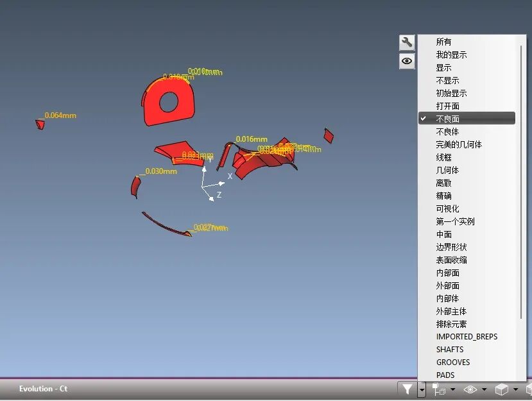The height and width of the screenshot is (401, 532).
Task: Select the IMPORTED_BREPS filter
Action: click(467, 337)
